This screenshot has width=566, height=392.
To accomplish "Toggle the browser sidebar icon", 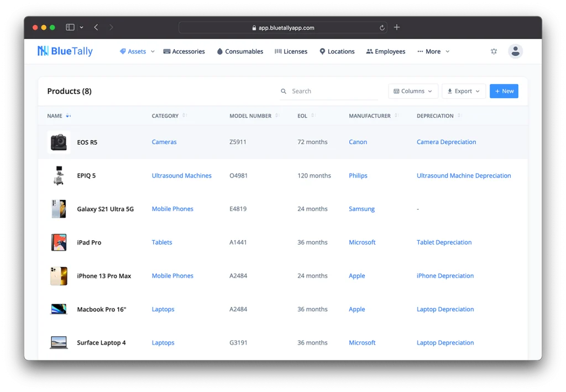I will click(70, 27).
